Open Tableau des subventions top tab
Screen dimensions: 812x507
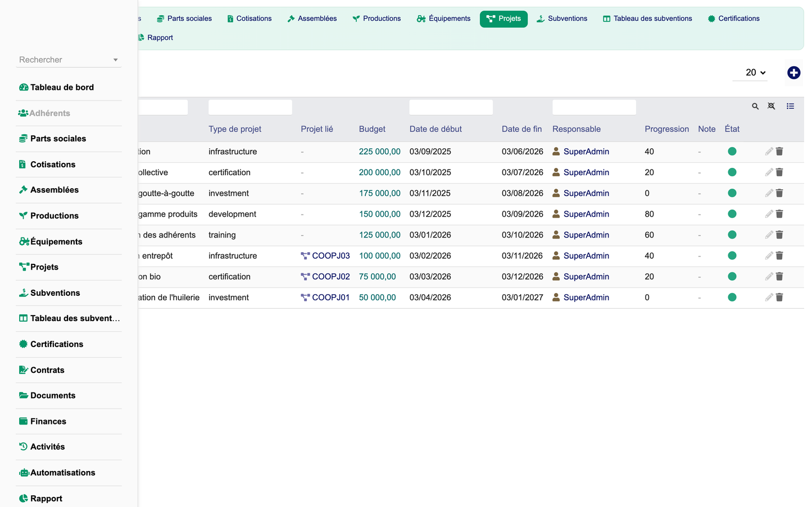[647, 19]
